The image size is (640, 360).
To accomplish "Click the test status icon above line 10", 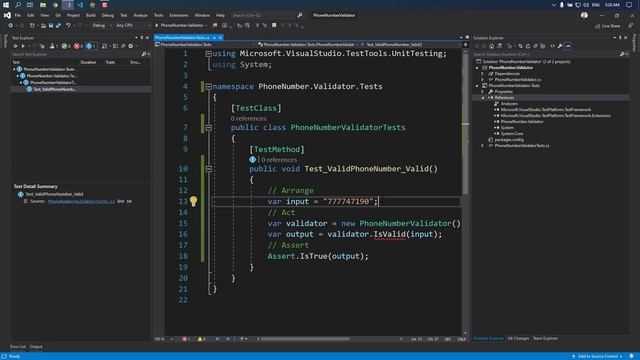I will (x=253, y=160).
